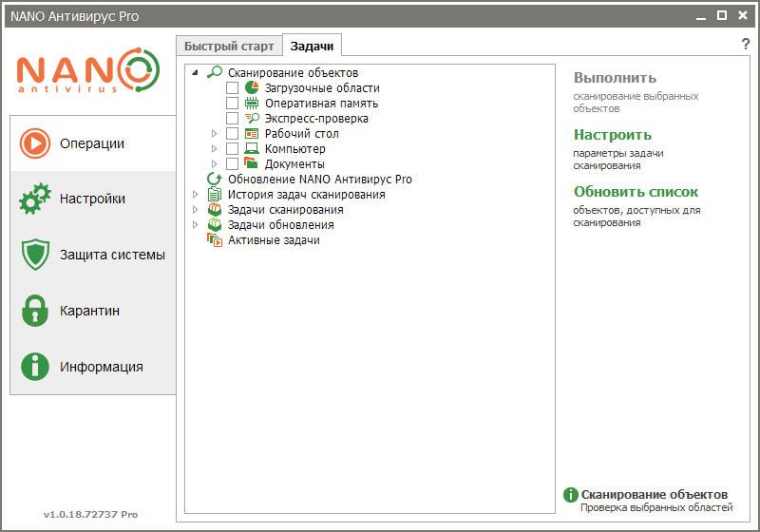The height and width of the screenshot is (532, 760).
Task: Select the Задачи tab
Action: tap(312, 46)
